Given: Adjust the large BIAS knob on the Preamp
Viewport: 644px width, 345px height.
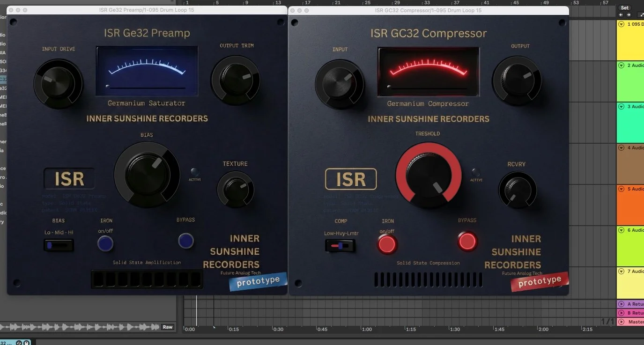Looking at the screenshot, I should (x=147, y=174).
